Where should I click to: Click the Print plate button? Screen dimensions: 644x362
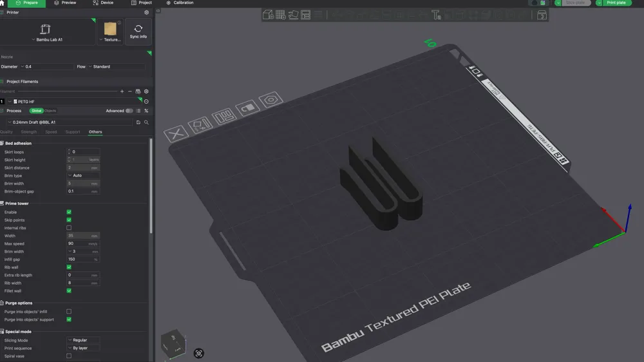tap(616, 3)
